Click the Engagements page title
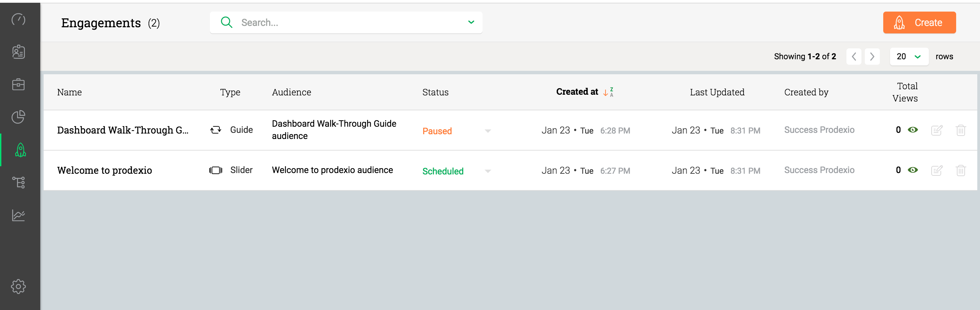The width and height of the screenshot is (980, 310). point(101,23)
